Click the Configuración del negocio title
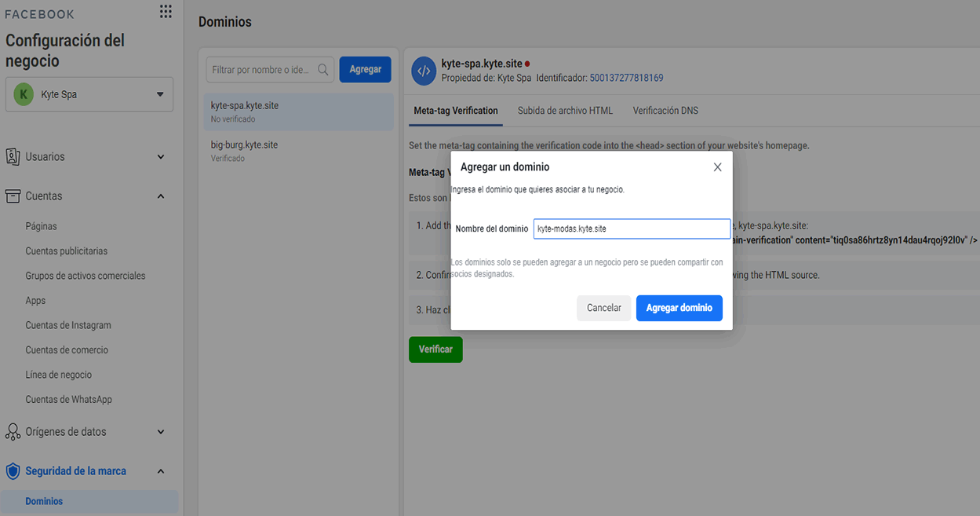This screenshot has height=516, width=980. [65, 50]
